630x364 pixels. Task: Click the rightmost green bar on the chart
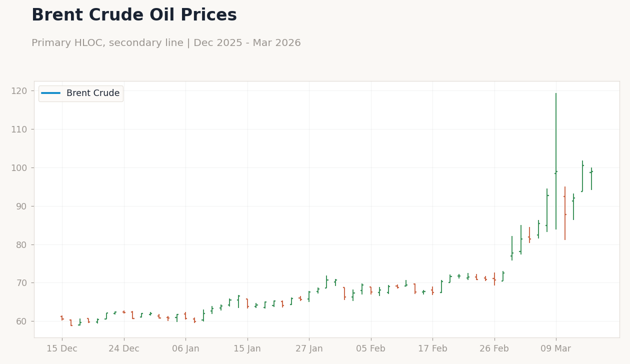(592, 179)
